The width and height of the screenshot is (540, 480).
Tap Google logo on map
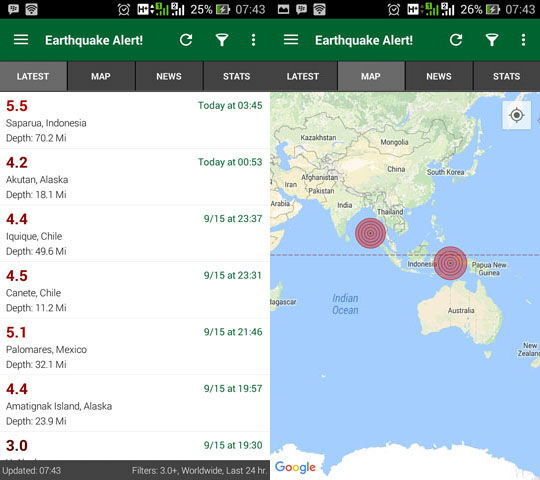click(x=295, y=467)
